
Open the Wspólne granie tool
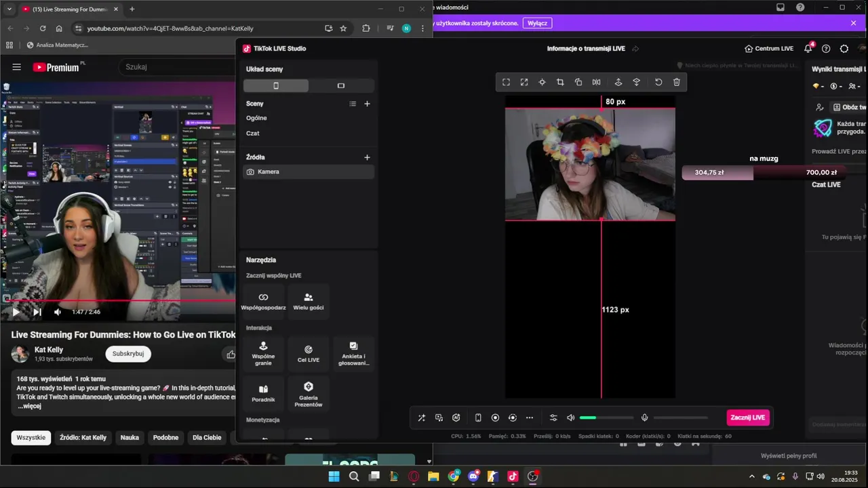(263, 353)
